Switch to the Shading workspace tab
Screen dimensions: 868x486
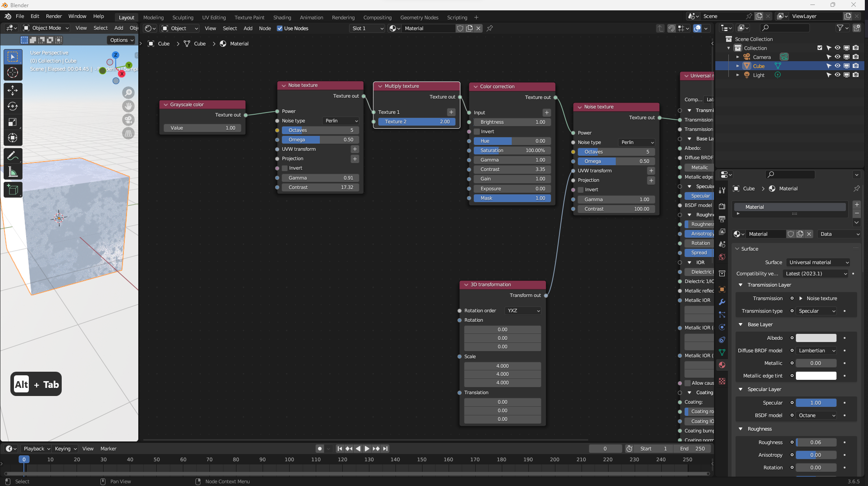tap(282, 18)
